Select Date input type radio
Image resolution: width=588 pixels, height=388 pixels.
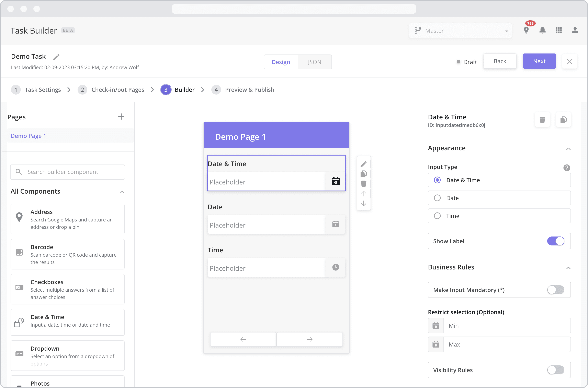point(437,198)
